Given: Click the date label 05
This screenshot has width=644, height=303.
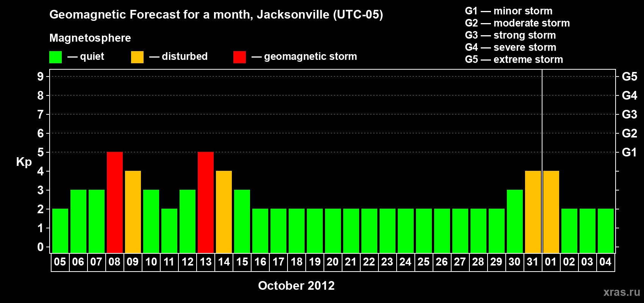Looking at the screenshot, I should (x=60, y=262).
